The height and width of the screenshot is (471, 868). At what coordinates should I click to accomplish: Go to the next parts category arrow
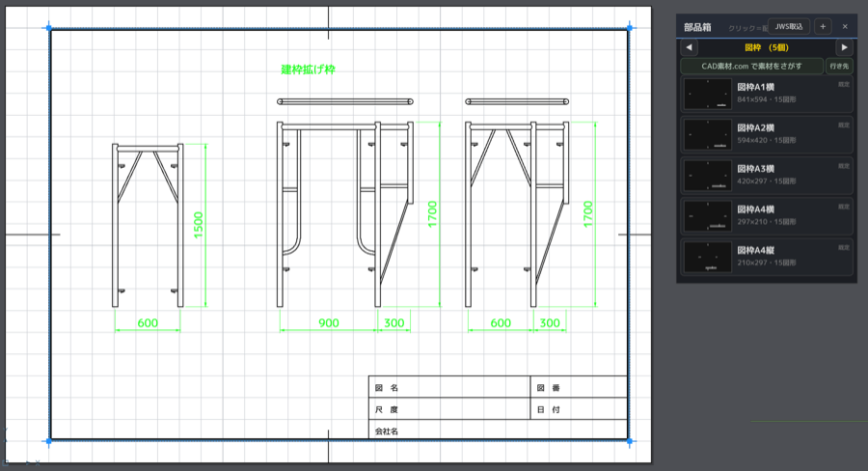click(844, 47)
